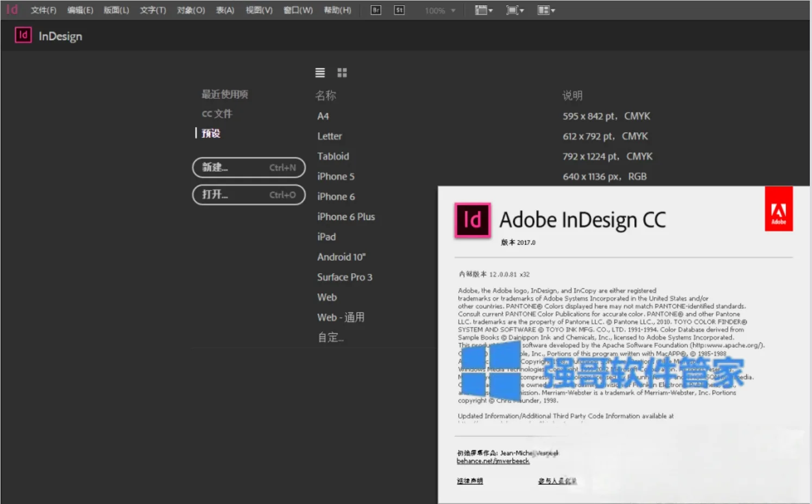Click the build number 12.0.0.81 x32
Screen dimensions: 812x504
494,274
